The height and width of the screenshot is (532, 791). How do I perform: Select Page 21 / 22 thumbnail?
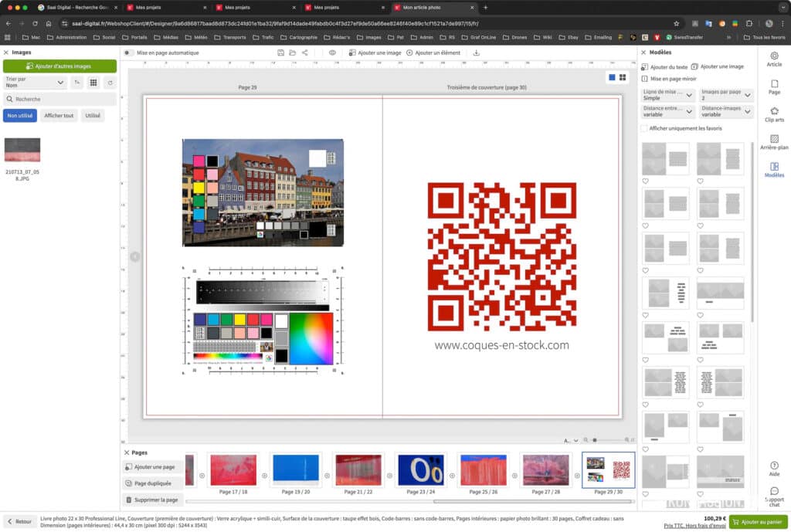358,470
